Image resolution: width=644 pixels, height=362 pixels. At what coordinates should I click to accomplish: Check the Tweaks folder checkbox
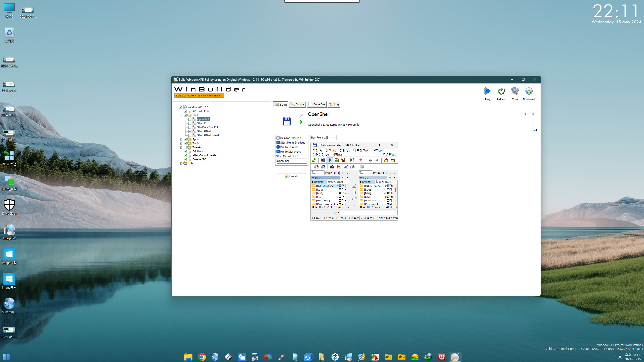click(x=185, y=147)
